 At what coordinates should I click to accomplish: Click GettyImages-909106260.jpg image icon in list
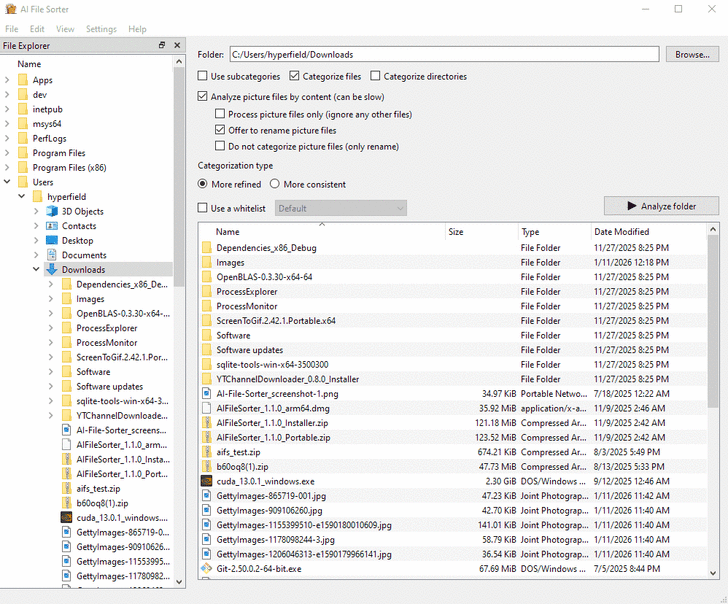click(x=207, y=510)
